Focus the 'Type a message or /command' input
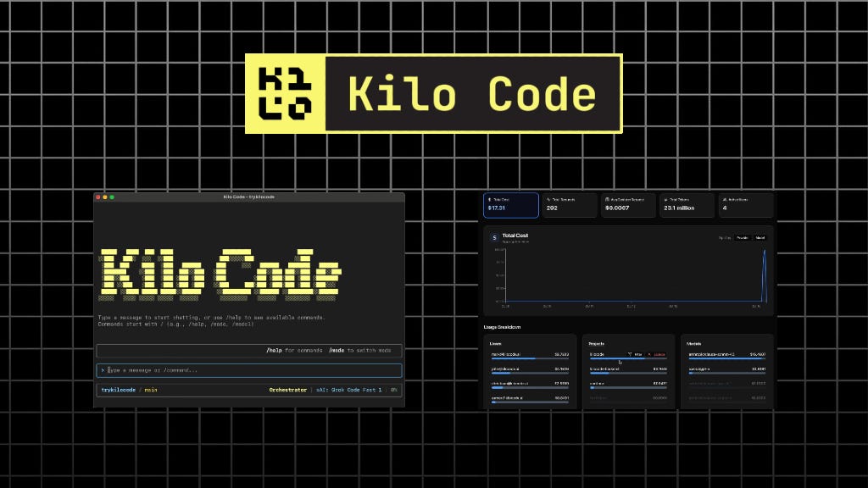 point(249,370)
